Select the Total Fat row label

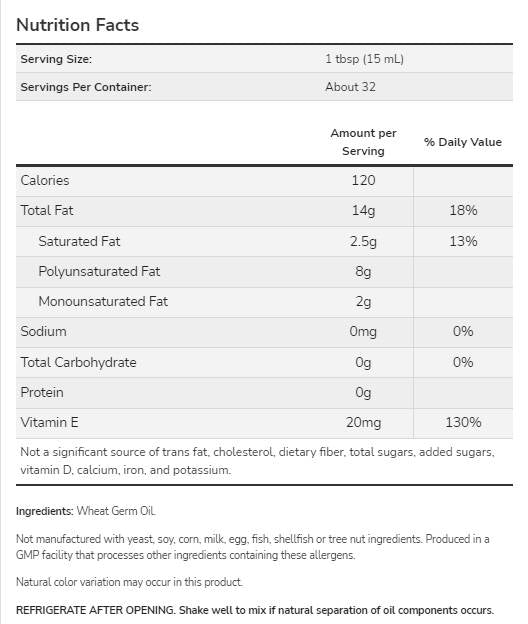tap(47, 210)
